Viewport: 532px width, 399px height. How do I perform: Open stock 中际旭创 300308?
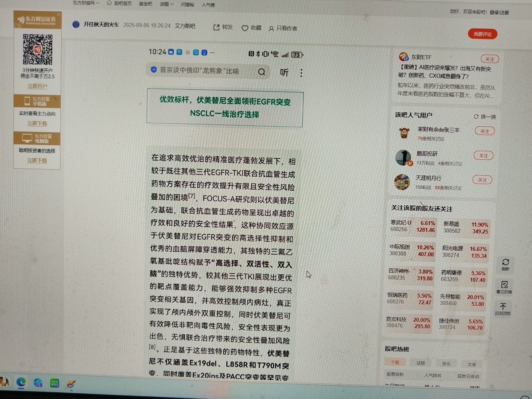pyautogui.click(x=412, y=250)
